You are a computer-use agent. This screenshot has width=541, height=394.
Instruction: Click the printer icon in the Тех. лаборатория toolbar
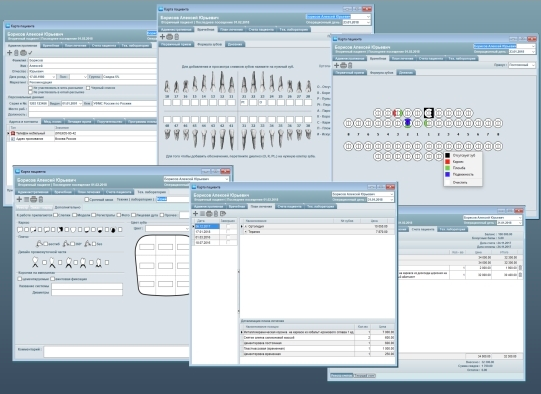point(33,199)
